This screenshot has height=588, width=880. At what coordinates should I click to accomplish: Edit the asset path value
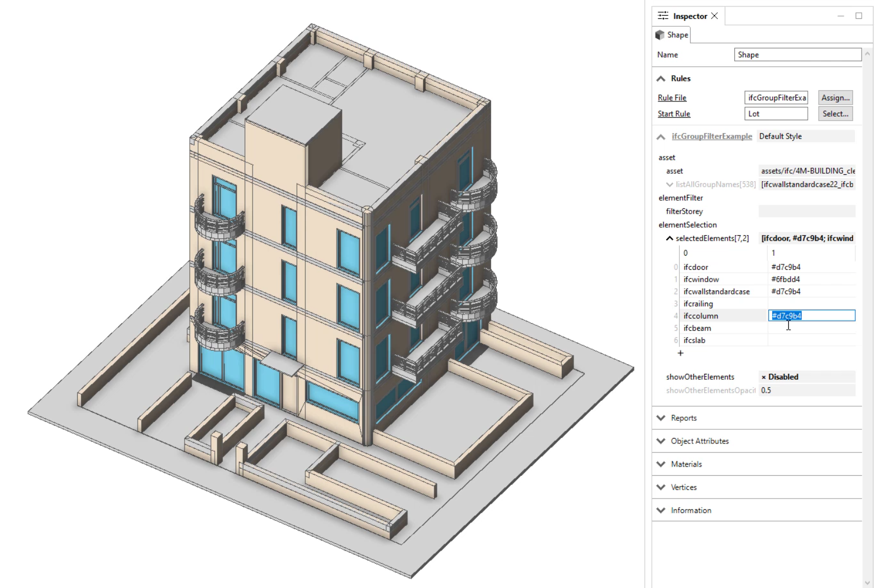pyautogui.click(x=807, y=171)
